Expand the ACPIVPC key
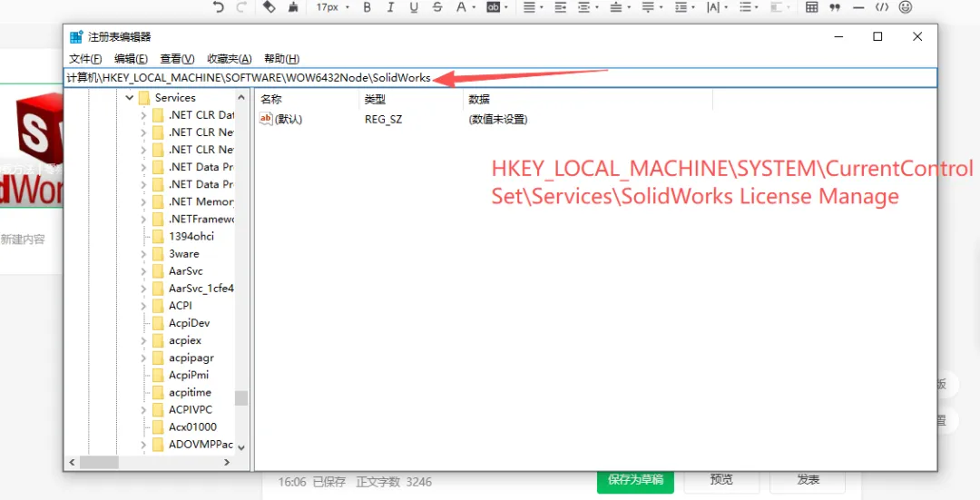Image resolution: width=980 pixels, height=500 pixels. [x=143, y=410]
